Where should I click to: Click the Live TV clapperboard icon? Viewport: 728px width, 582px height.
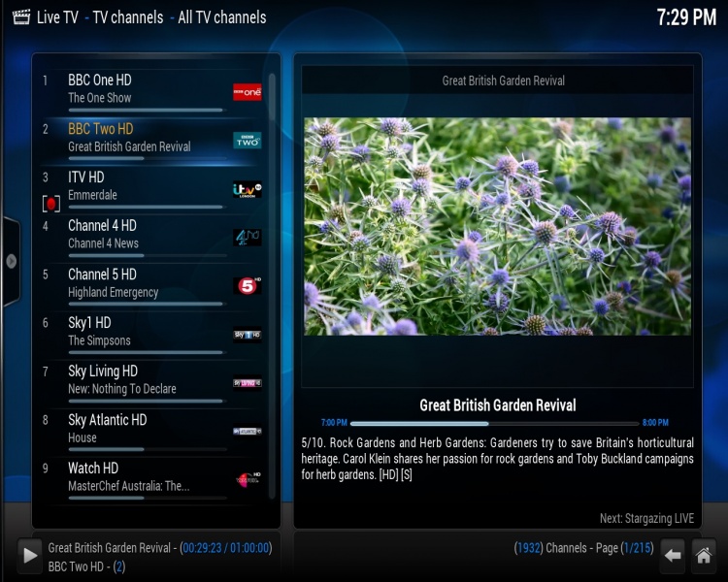coord(21,17)
